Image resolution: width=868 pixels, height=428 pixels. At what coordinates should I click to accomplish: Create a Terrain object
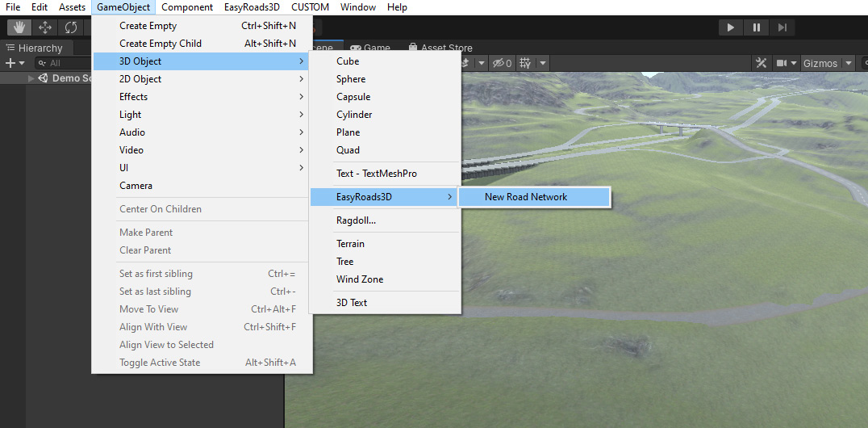[385, 243]
